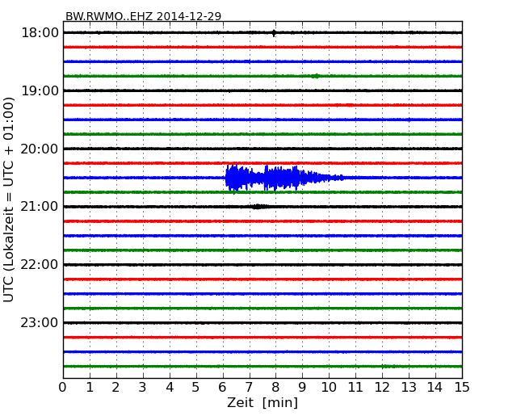
Task: Click x-axis tick label 4
Action: click(170, 387)
